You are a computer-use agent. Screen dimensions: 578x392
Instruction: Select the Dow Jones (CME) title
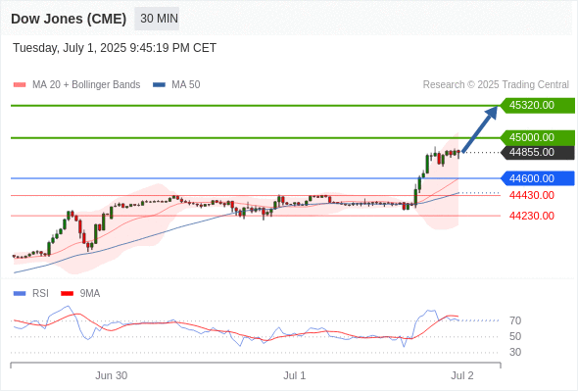click(69, 19)
